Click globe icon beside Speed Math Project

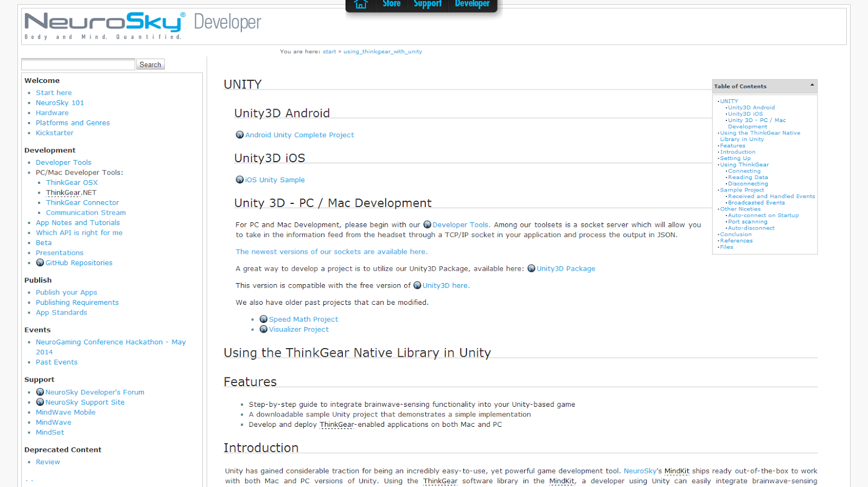click(263, 319)
